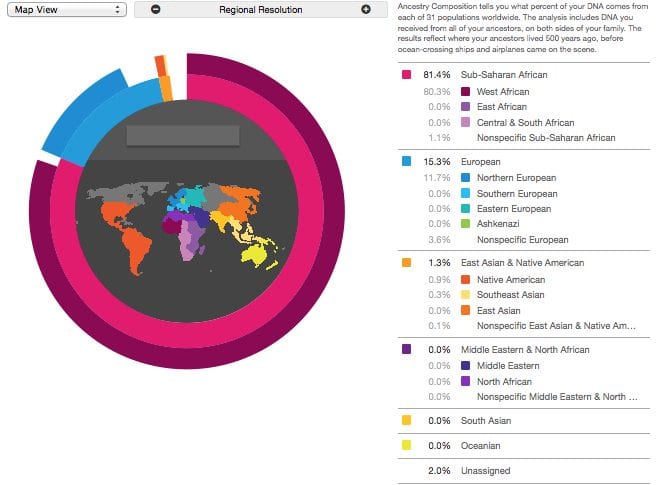Screen dimensions: 661x485
Task: Select the Northern European legend swatch
Action: click(x=466, y=178)
